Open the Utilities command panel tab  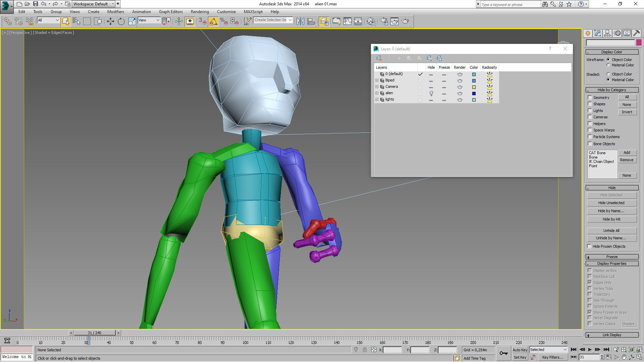point(636,33)
